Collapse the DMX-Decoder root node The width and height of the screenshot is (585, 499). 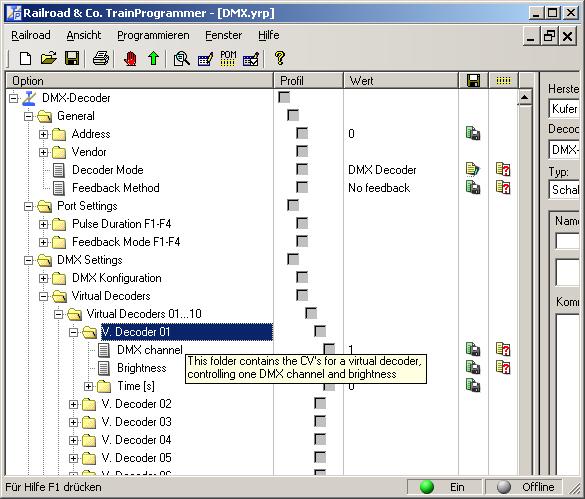(14, 98)
